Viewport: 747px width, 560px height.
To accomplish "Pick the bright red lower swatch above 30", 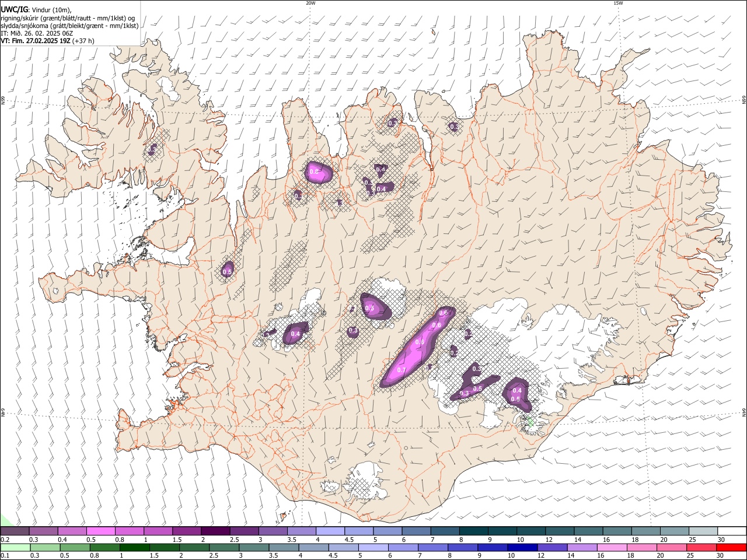I will (x=732, y=547).
